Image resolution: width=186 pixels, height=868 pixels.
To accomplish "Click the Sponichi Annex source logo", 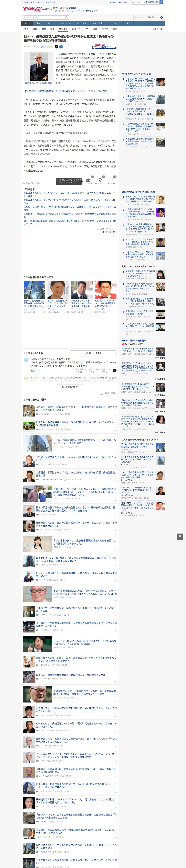I will click(x=104, y=47).
